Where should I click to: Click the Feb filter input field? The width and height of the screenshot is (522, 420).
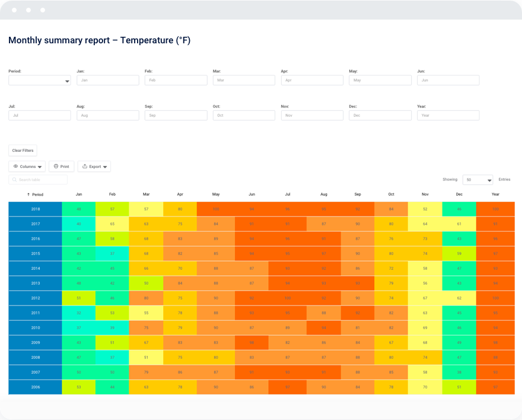pos(176,80)
